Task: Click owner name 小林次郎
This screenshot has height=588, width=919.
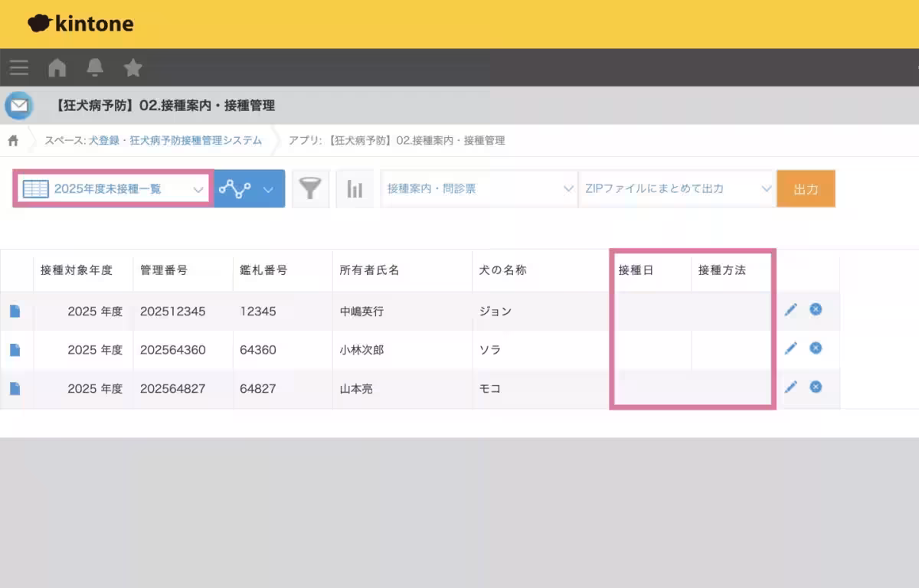Action: (x=361, y=350)
